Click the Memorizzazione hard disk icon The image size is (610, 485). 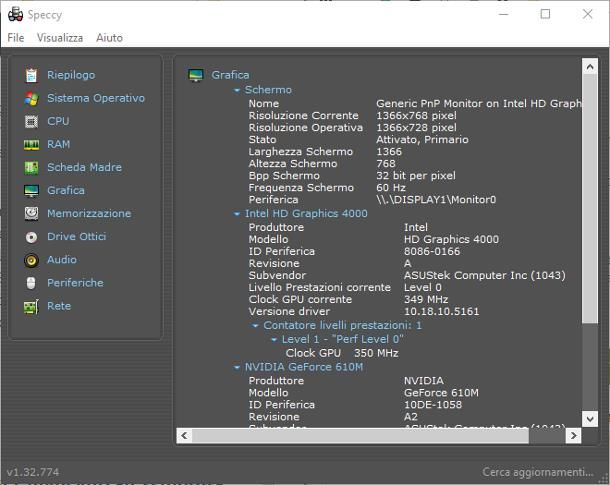click(31, 214)
